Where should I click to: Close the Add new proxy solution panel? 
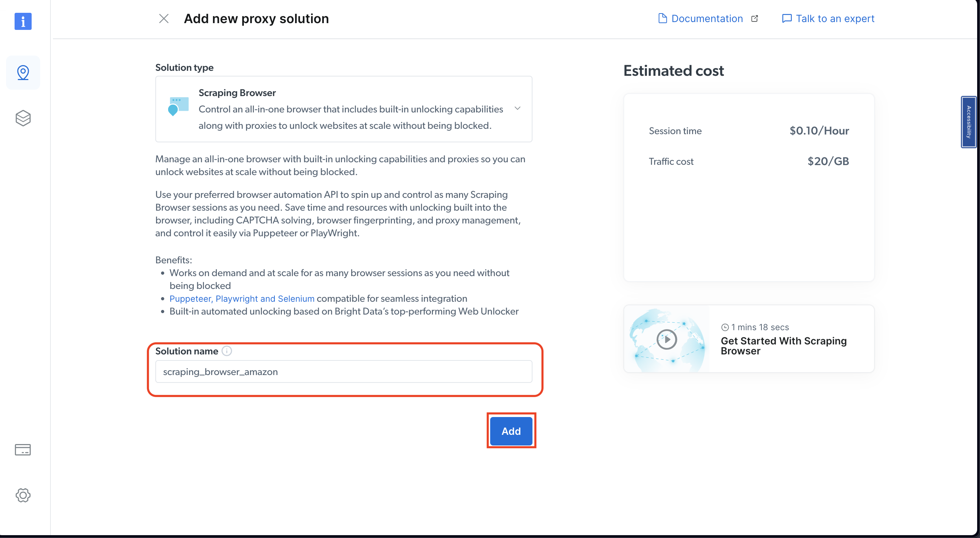point(164,19)
